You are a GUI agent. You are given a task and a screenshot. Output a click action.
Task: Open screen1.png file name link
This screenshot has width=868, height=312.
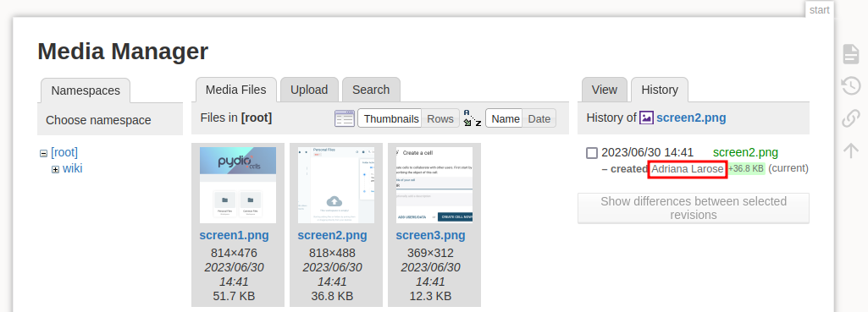(x=235, y=235)
